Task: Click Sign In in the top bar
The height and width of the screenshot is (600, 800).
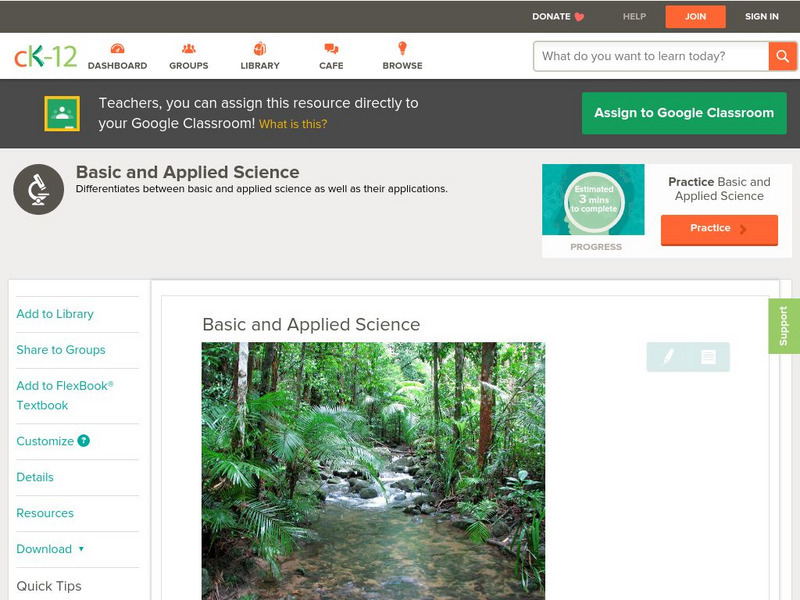Action: [x=762, y=16]
